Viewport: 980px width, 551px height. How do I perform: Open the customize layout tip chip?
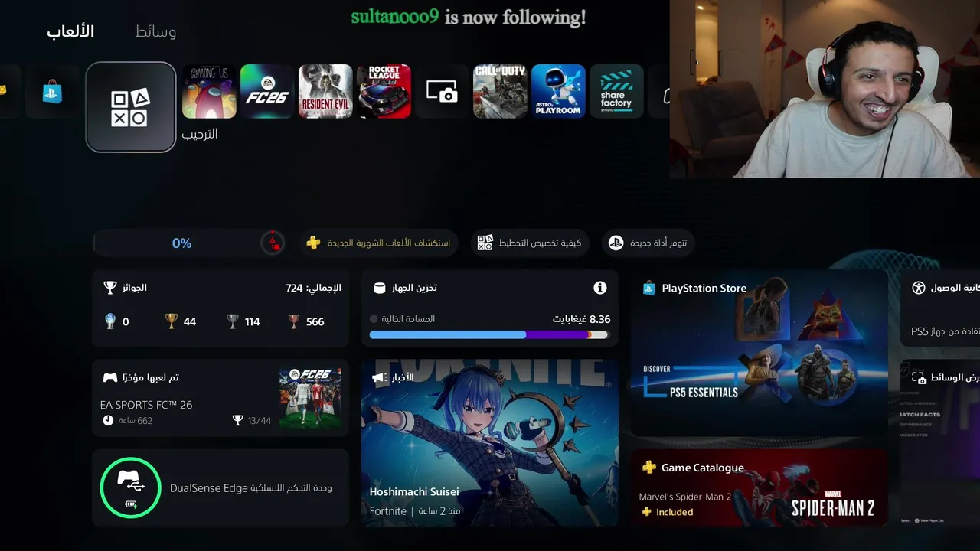point(529,243)
